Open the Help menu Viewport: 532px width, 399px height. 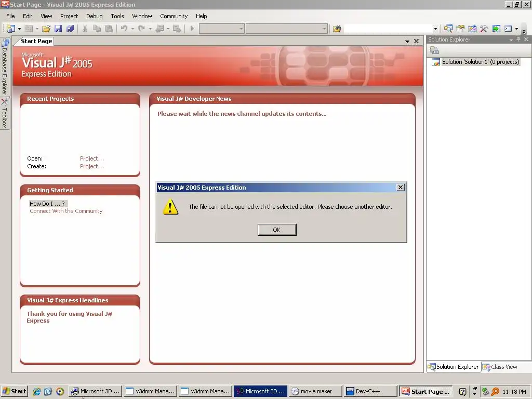tap(201, 16)
